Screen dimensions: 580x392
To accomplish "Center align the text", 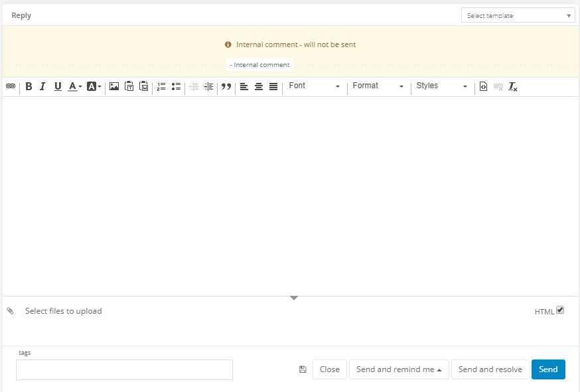I will click(259, 86).
